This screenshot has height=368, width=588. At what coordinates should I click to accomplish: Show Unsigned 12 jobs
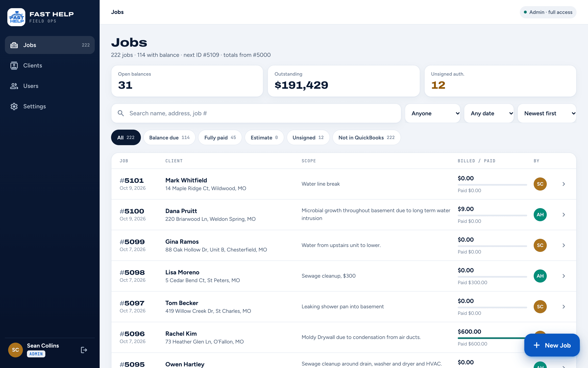[308, 138]
